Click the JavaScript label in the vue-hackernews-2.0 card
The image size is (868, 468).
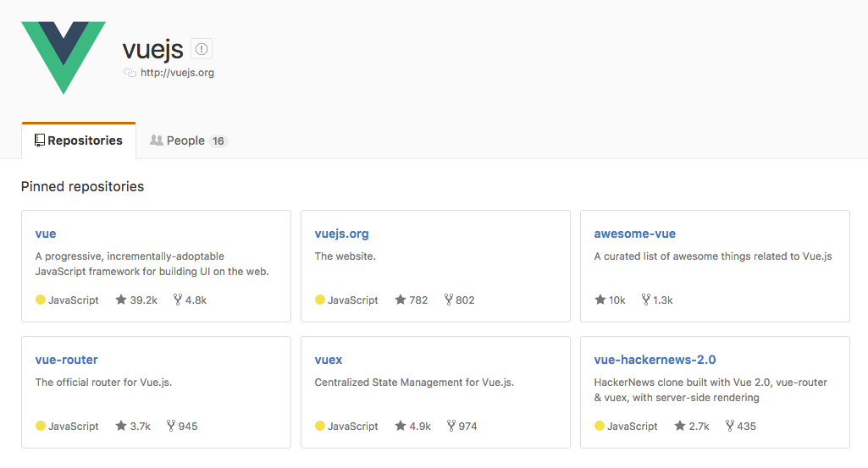tap(633, 427)
